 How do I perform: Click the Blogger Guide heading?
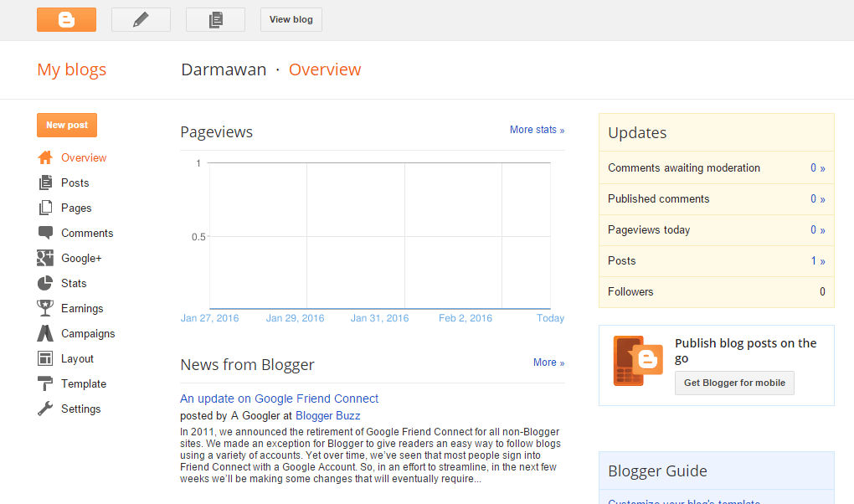pos(657,471)
